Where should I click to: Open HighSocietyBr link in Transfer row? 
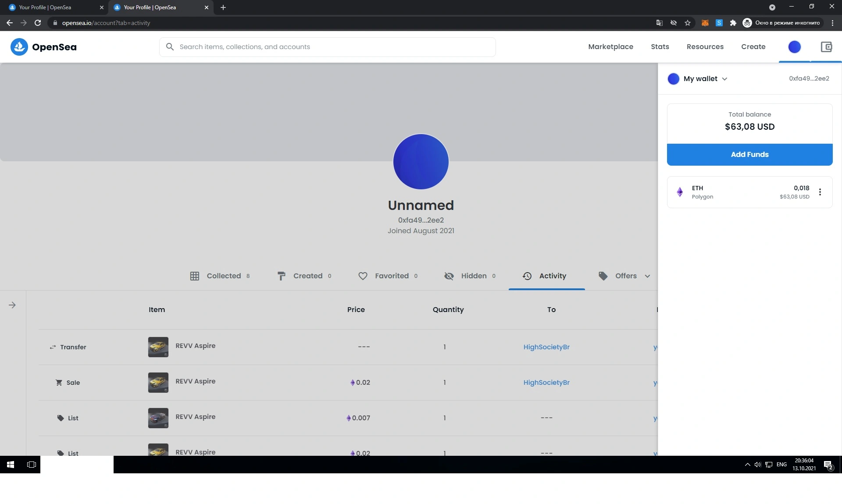click(x=546, y=347)
